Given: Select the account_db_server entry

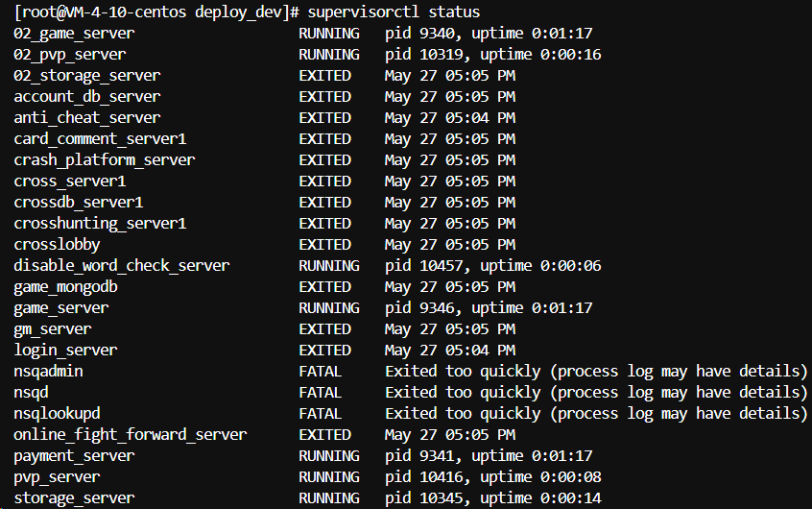Looking at the screenshot, I should (x=87, y=96).
